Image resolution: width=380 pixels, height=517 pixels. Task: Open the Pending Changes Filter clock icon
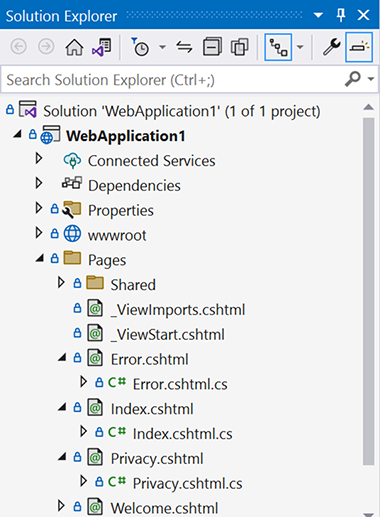pos(140,47)
